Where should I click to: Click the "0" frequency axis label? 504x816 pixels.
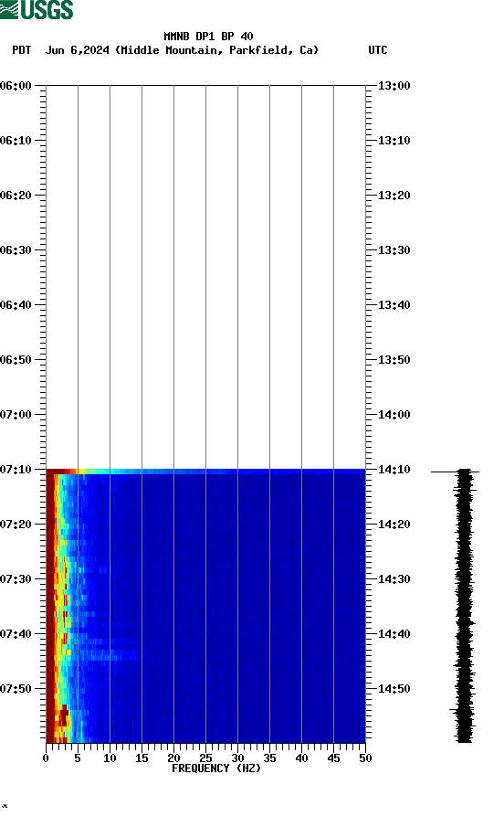click(46, 758)
